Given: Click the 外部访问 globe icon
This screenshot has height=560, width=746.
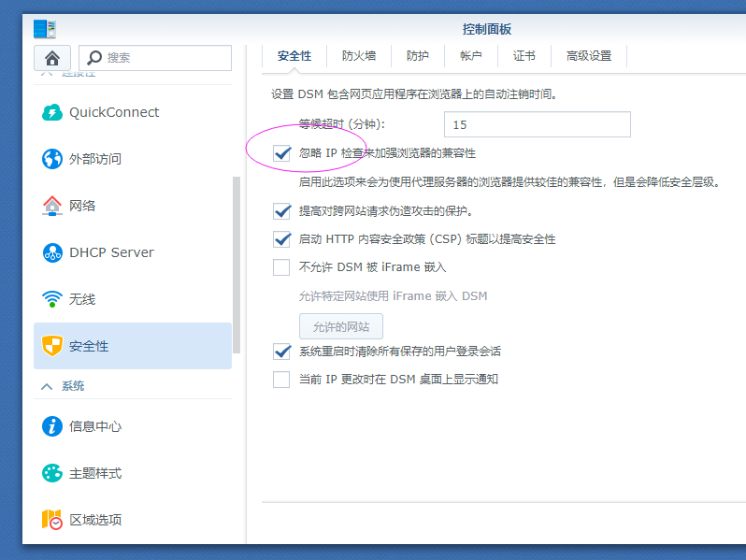Looking at the screenshot, I should [52, 159].
